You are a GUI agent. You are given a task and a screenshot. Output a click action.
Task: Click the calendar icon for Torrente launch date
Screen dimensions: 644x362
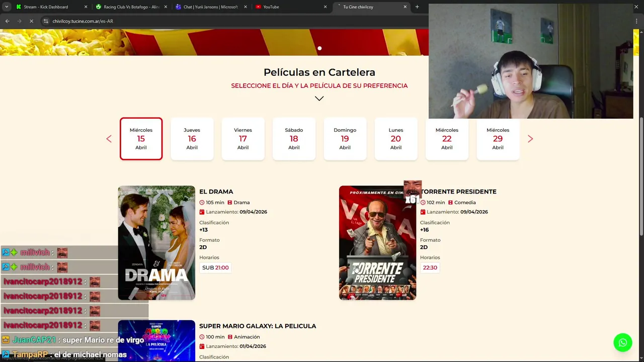tap(423, 212)
